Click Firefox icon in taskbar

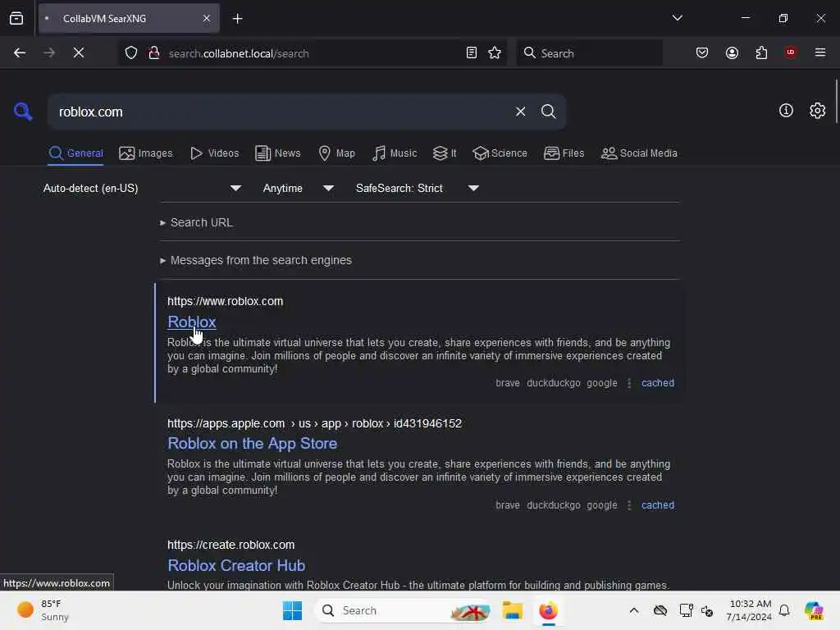(x=548, y=610)
